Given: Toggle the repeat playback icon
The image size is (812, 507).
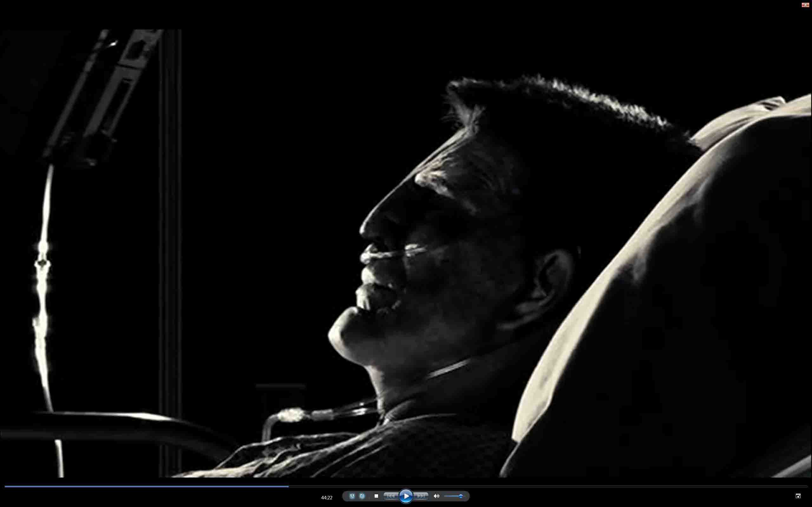Looking at the screenshot, I should coord(362,496).
